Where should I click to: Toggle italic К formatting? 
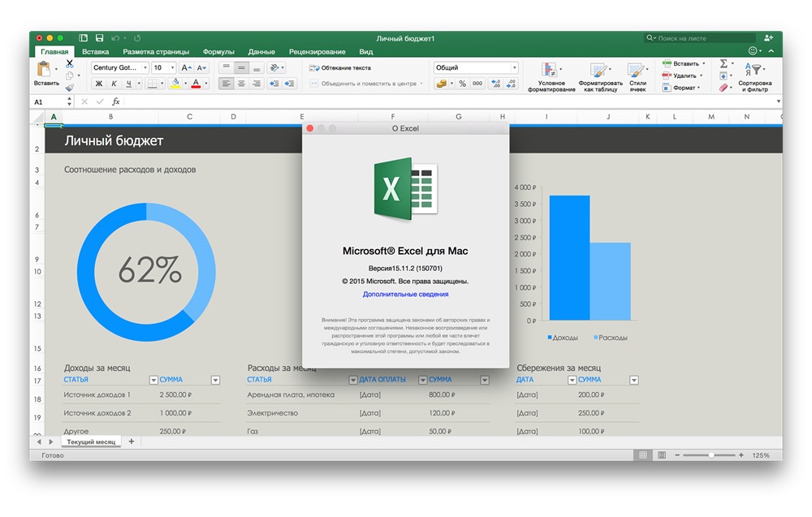coord(114,84)
